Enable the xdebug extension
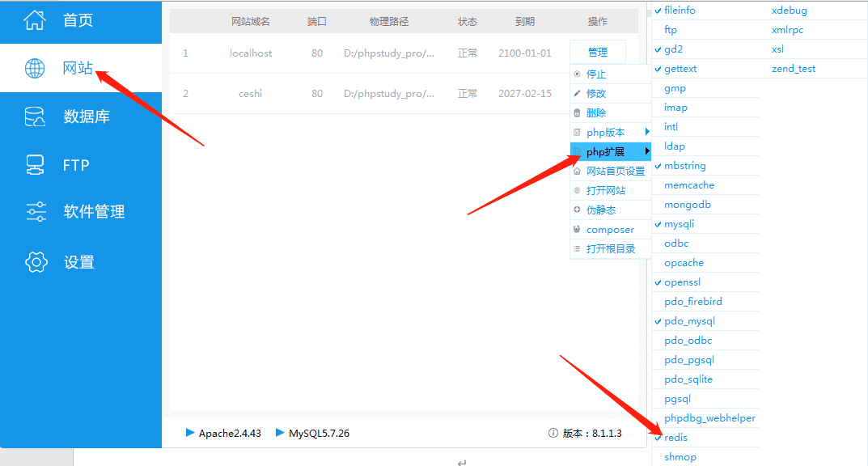Viewport: 868px width, 466px height. [789, 10]
